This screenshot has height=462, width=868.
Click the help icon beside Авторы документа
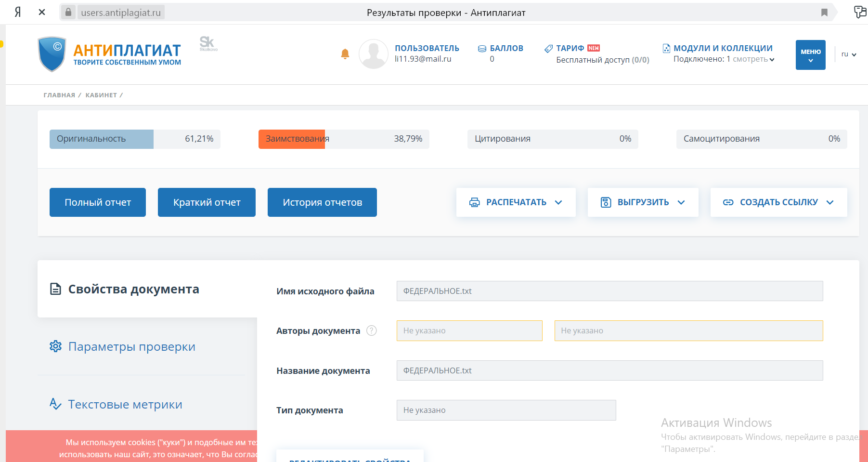(371, 330)
